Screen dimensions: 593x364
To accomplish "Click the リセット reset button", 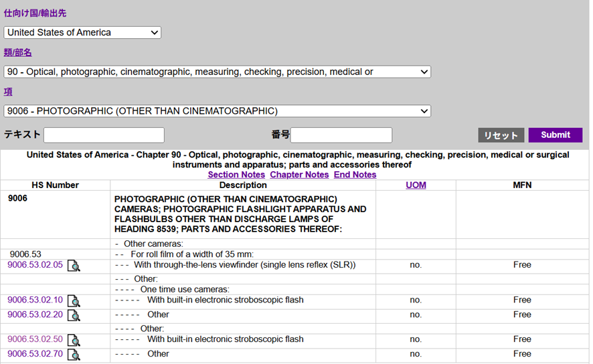I will coord(501,135).
